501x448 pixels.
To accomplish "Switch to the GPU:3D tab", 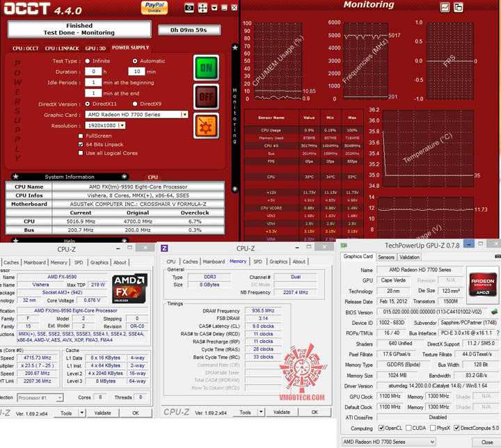I will (x=95, y=48).
